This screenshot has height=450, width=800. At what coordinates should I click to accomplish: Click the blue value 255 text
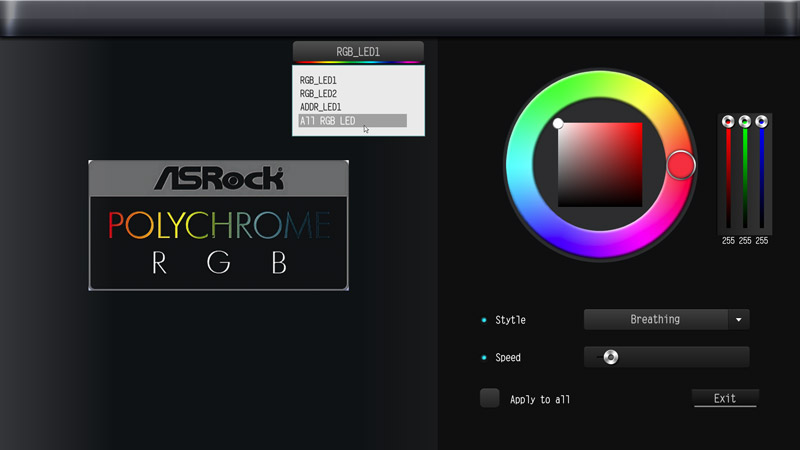click(762, 241)
